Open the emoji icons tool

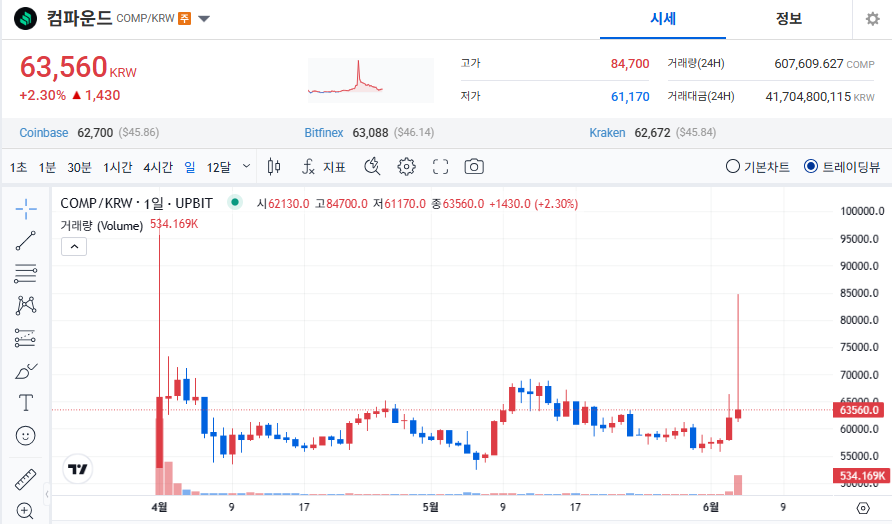point(26,436)
